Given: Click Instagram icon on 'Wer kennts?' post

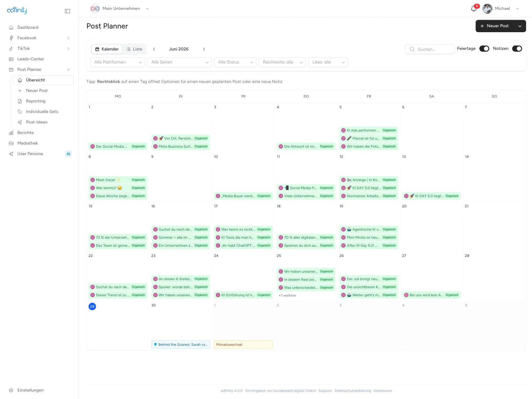Looking at the screenshot, I should click(93, 188).
